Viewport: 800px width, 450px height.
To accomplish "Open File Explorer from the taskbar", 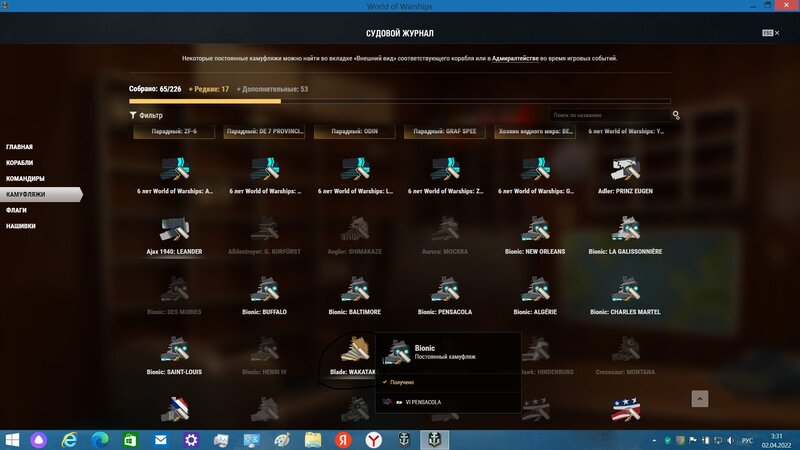I will click(x=313, y=440).
